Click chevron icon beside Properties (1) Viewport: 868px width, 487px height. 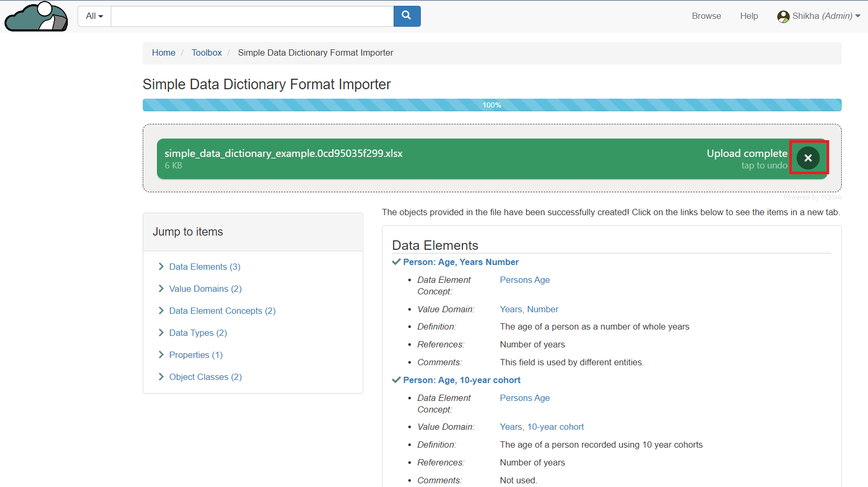(161, 355)
